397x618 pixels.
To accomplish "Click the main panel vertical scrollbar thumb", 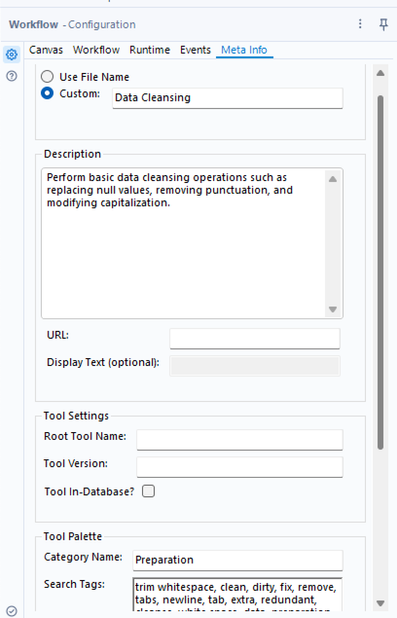I will (380, 272).
